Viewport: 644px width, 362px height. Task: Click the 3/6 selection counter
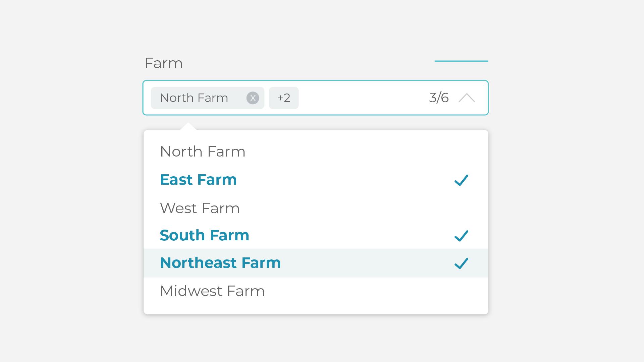tap(438, 98)
